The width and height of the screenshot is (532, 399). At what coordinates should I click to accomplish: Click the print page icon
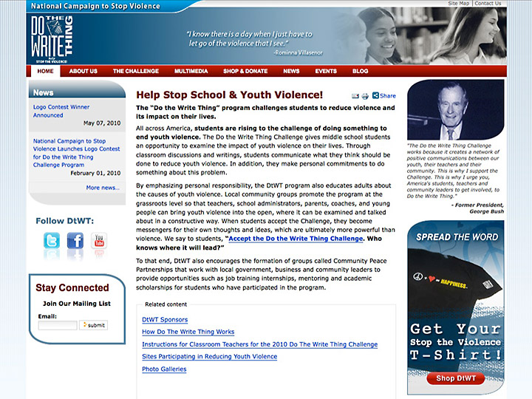[x=365, y=96]
